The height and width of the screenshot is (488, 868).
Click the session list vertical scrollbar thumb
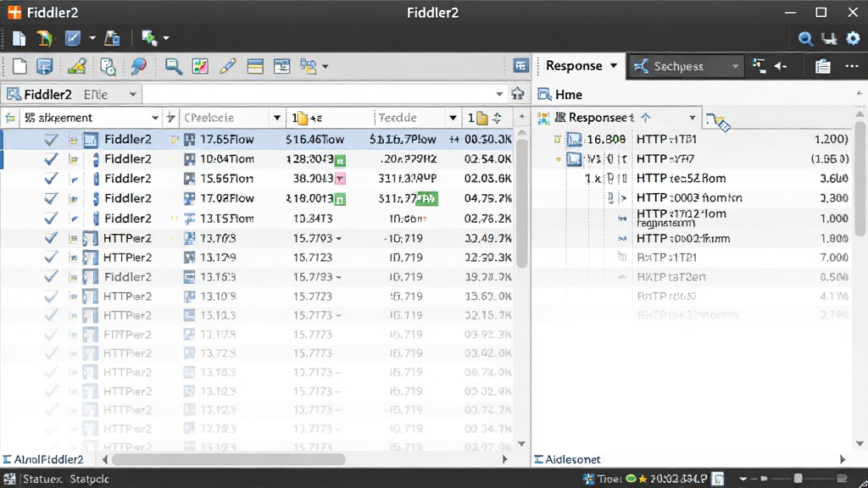click(x=521, y=203)
